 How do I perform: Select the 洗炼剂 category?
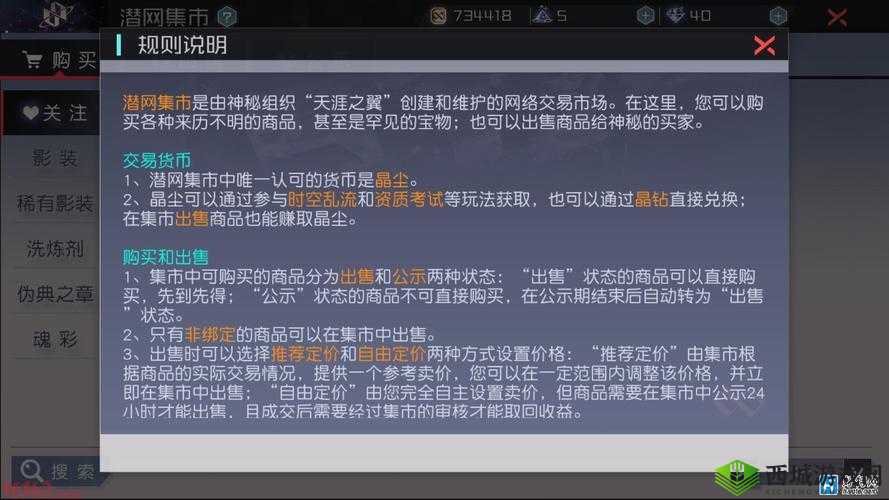[54, 248]
